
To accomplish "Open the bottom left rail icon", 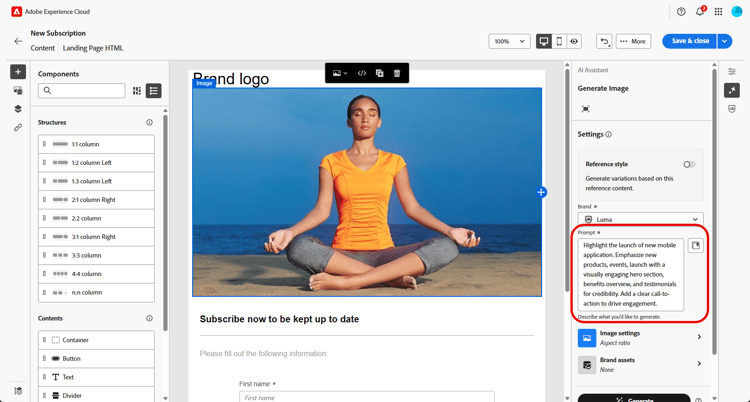I will (x=18, y=391).
